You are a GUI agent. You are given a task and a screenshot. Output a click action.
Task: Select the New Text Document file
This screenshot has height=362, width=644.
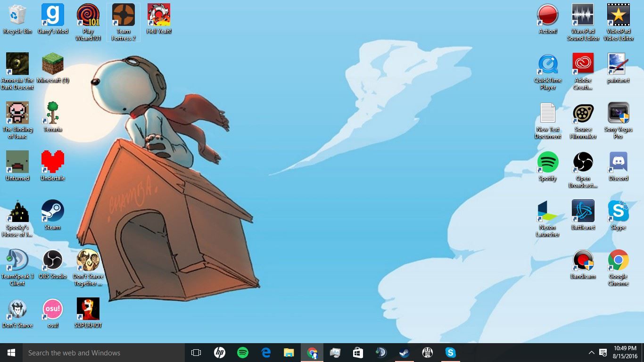(x=547, y=114)
